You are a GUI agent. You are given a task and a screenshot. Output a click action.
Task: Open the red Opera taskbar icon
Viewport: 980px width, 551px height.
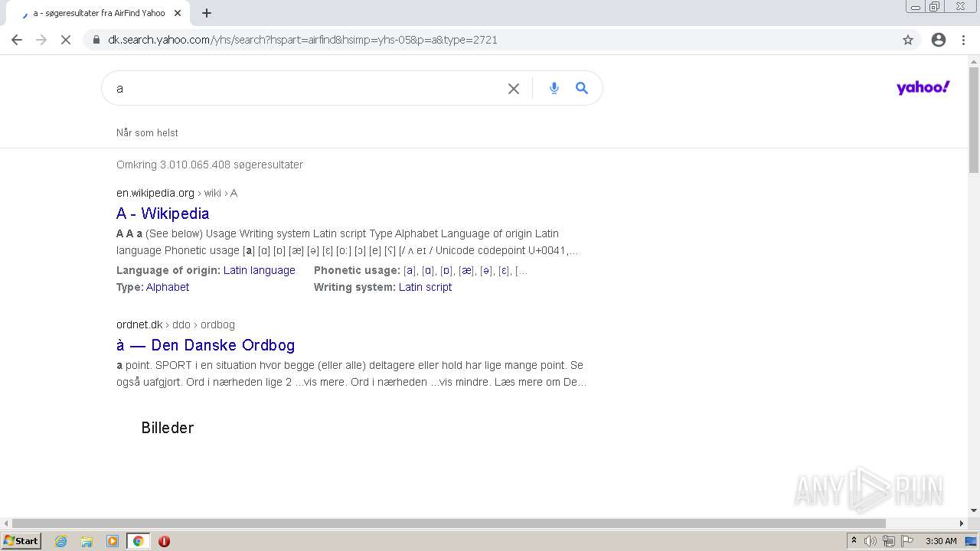point(164,541)
